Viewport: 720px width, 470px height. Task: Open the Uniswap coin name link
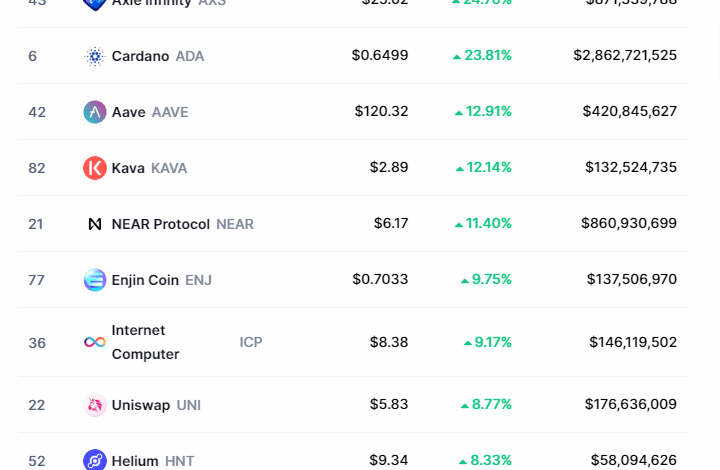pos(141,405)
